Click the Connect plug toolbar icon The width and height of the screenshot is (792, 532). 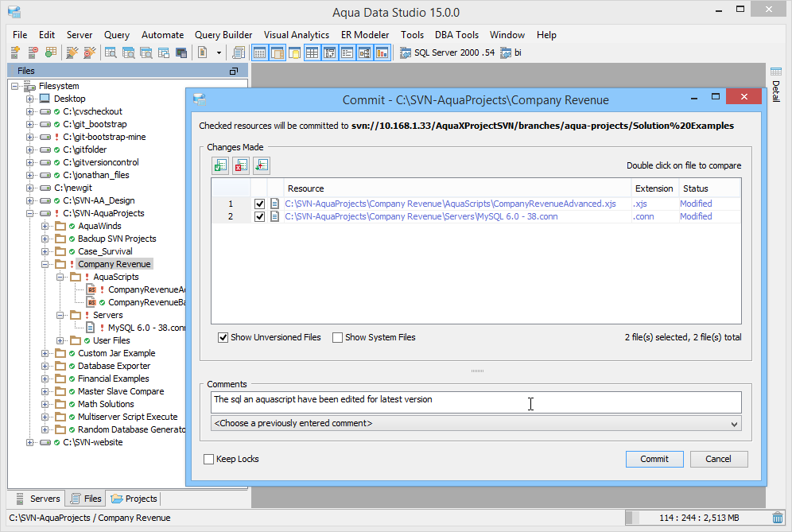pyautogui.click(x=72, y=52)
